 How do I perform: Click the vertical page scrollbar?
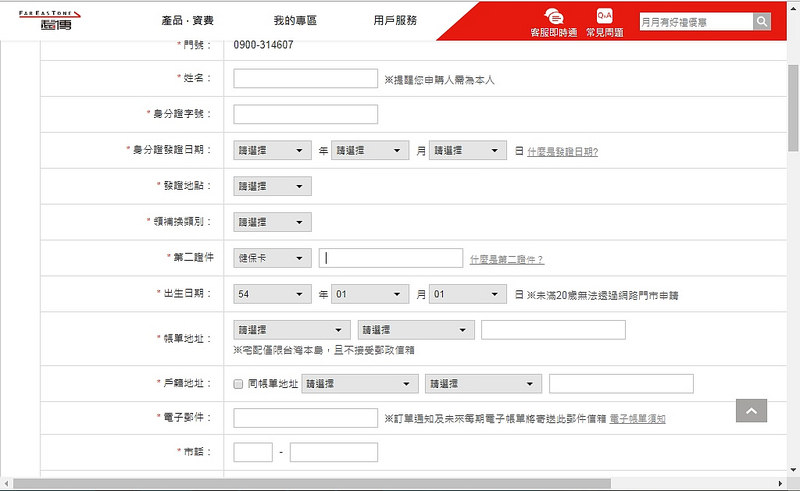793,250
